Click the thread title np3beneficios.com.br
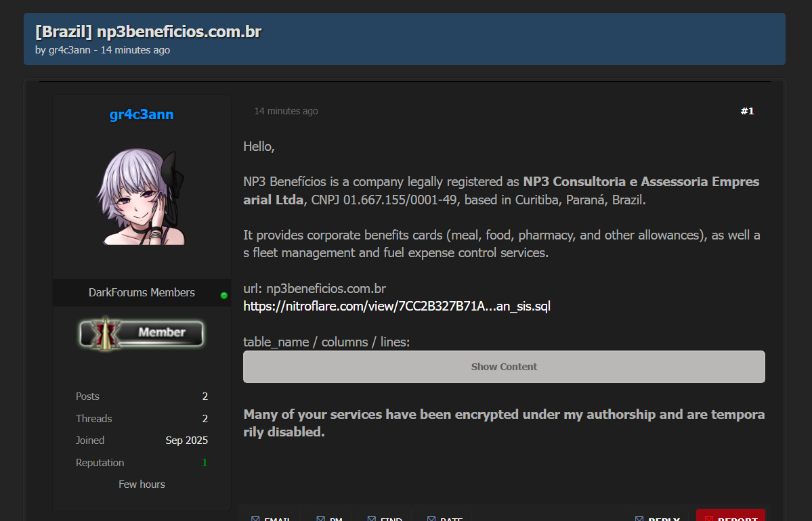812x521 pixels. pos(148,32)
